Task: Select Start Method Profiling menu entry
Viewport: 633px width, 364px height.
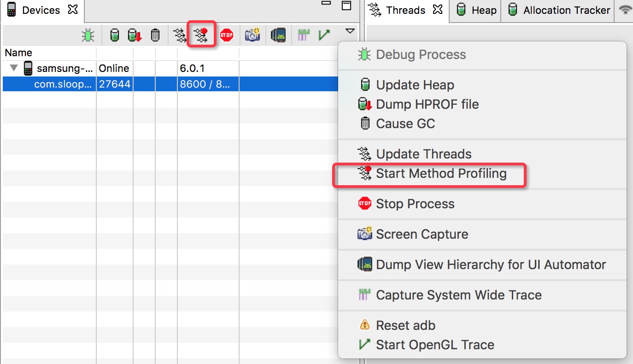Action: click(482, 173)
